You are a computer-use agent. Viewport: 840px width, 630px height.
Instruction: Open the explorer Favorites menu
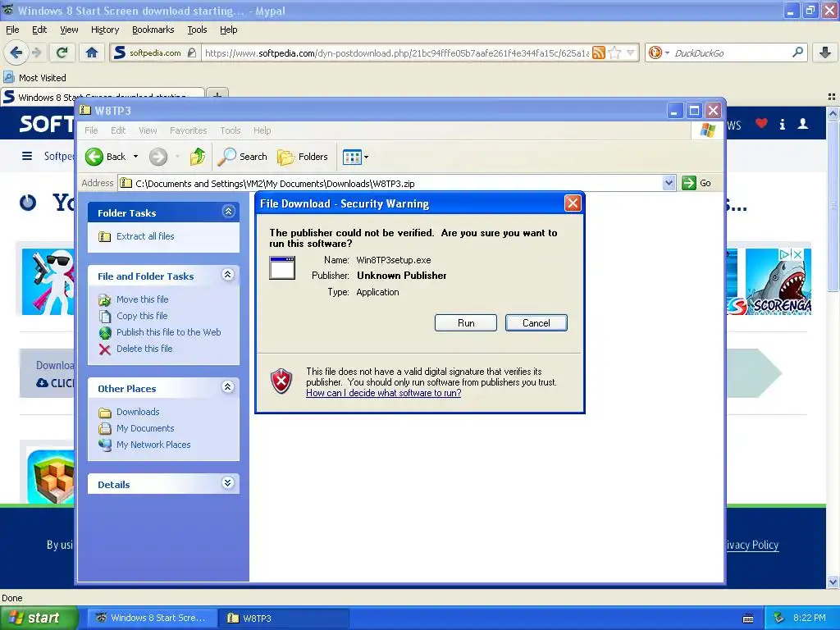pos(188,130)
